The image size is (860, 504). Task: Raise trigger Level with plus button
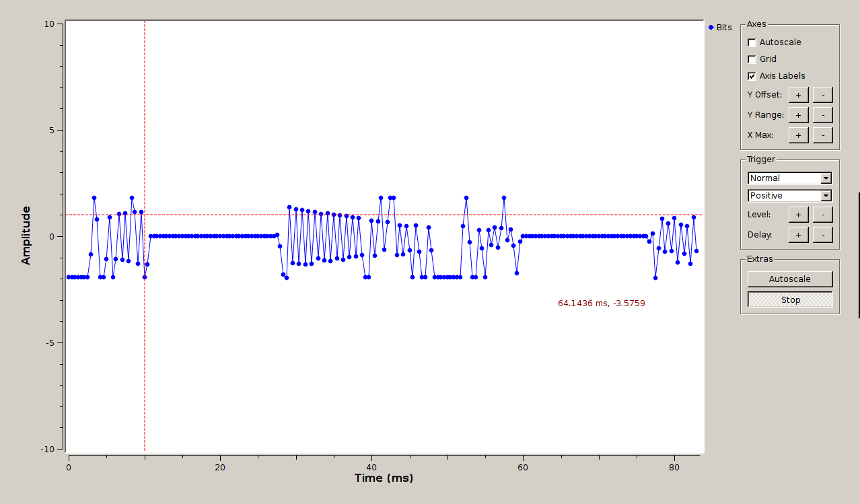(x=798, y=215)
